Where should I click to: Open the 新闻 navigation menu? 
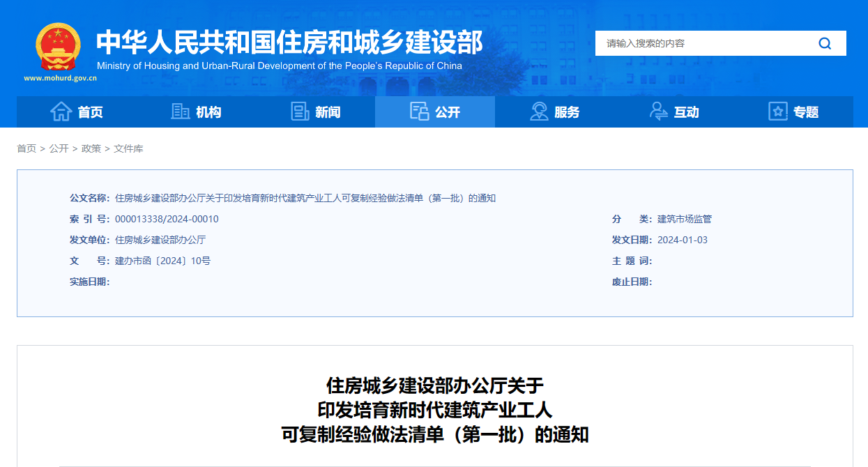328,112
